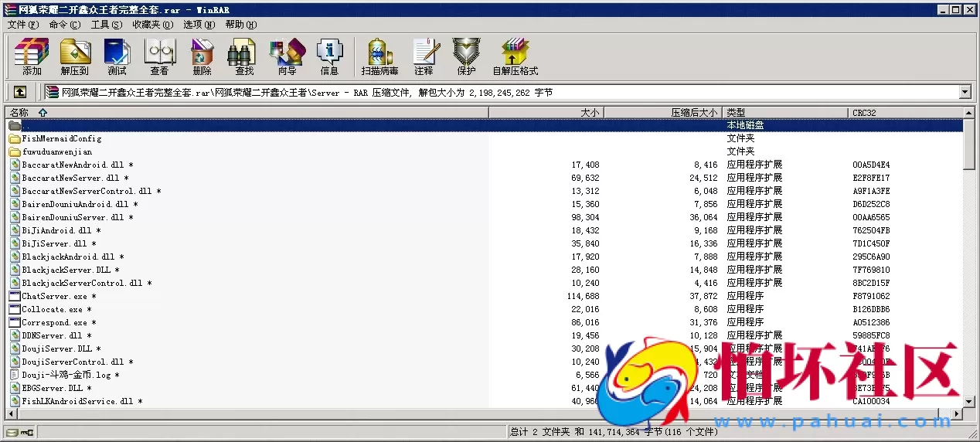Select BlackjackServerControl.dll file row
The width and height of the screenshot is (980, 442).
[484, 283]
